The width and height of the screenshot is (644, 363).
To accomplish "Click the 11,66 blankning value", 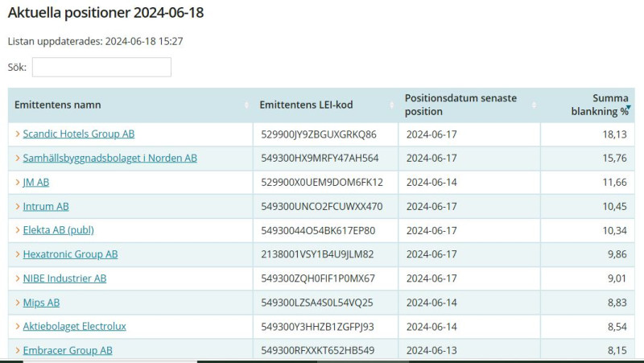I will click(614, 183).
